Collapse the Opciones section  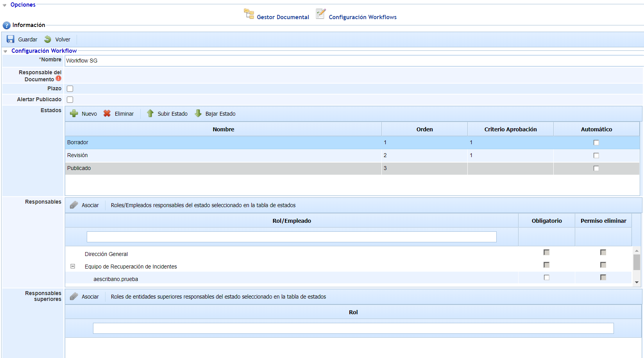click(x=5, y=5)
